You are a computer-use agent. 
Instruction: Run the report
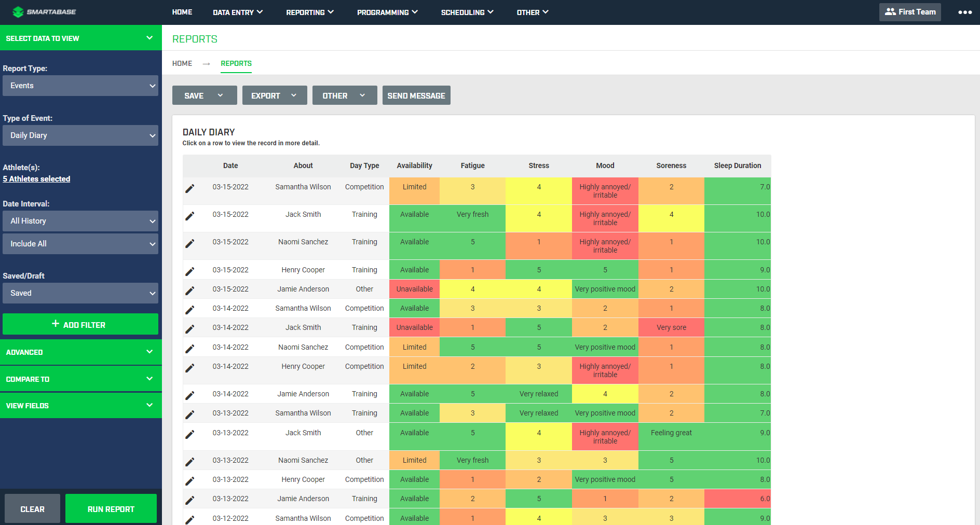tap(111, 508)
